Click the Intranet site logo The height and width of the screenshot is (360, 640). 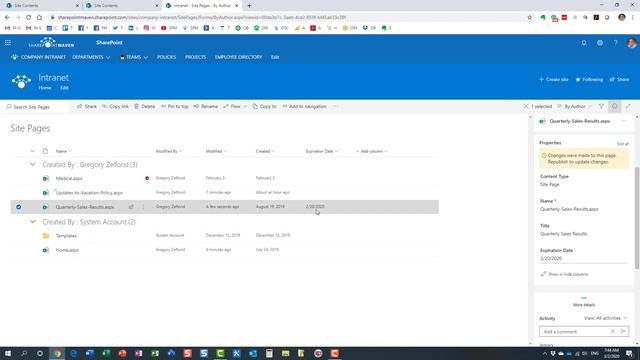tap(21, 82)
